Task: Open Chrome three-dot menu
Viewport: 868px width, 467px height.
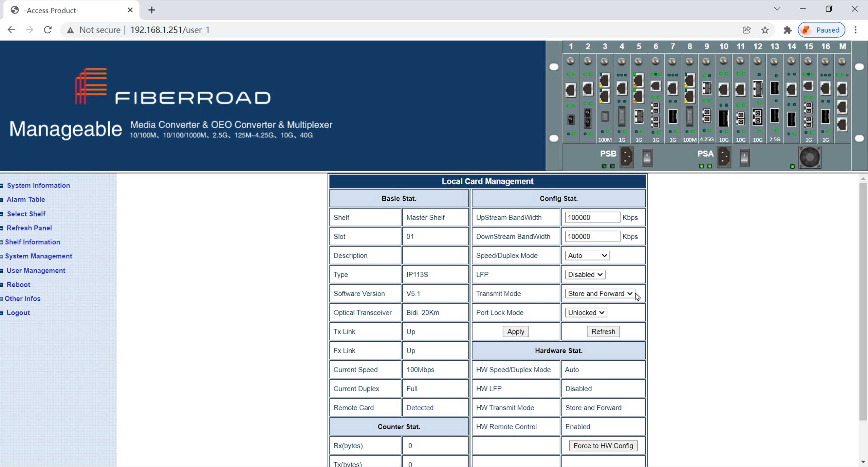Action: [x=855, y=30]
